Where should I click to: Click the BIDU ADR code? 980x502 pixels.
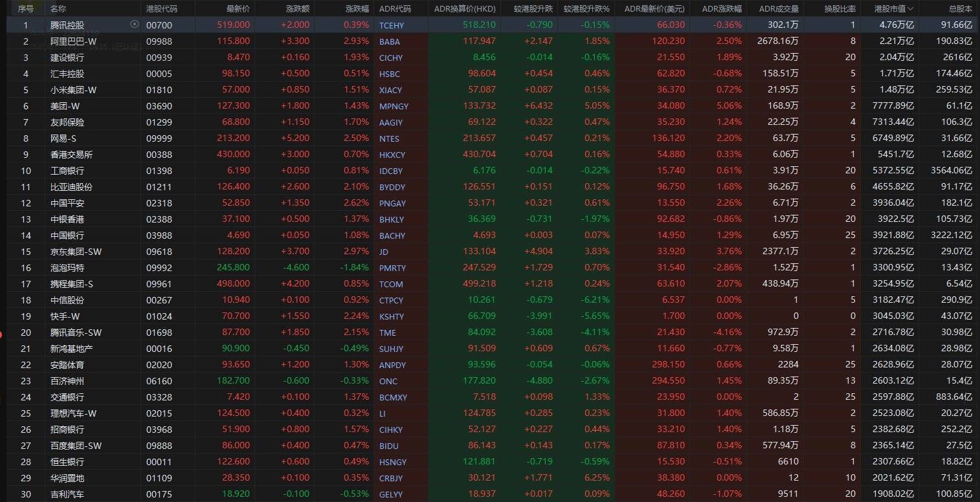click(x=389, y=446)
